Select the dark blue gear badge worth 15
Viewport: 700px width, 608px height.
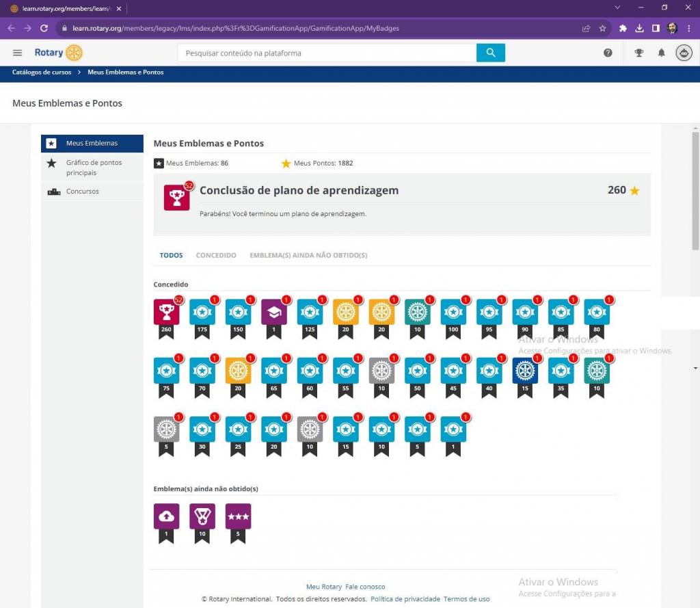(526, 370)
